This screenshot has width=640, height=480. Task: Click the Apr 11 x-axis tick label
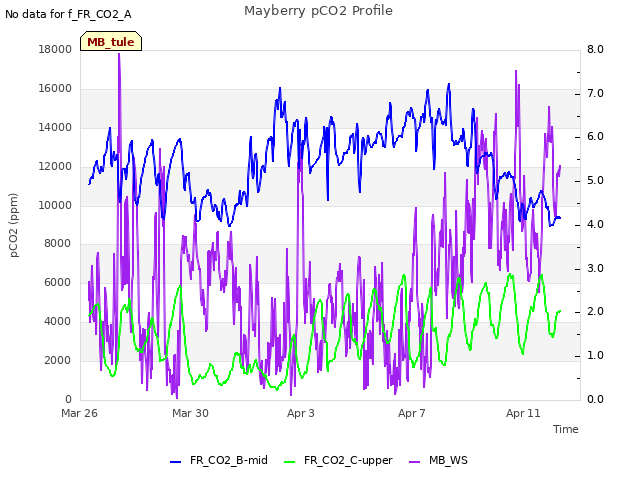coord(523,413)
